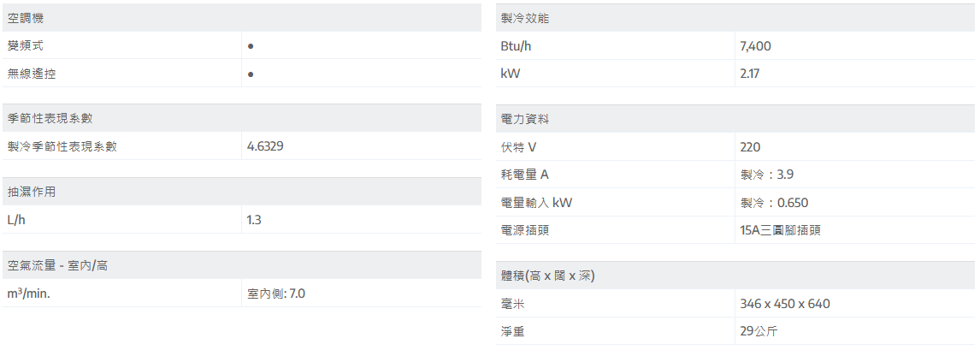The image size is (980, 350).
Task: Click the 29公斤 net weight value
Action: pos(759,331)
